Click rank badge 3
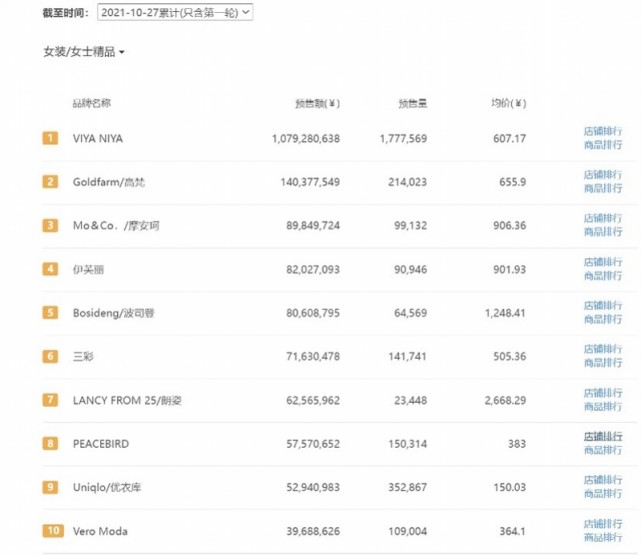Screen dimensions: 641x556 50,225
